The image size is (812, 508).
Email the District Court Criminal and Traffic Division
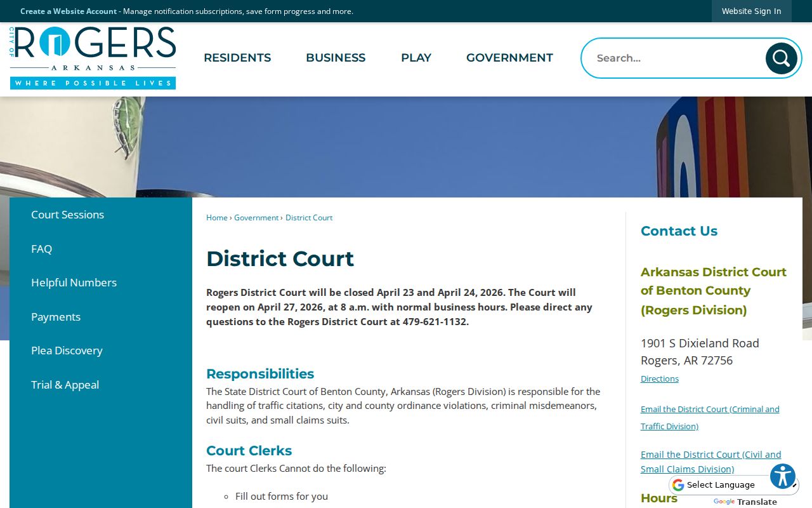tap(710, 417)
